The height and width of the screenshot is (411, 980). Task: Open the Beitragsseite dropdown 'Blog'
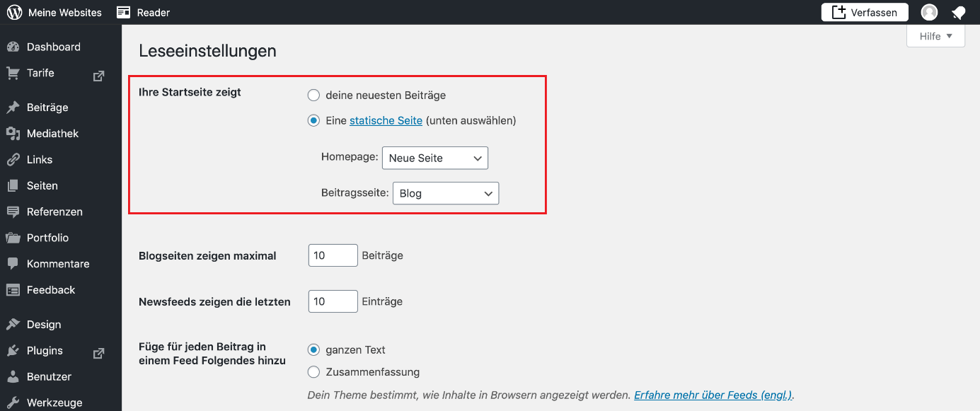(x=446, y=193)
